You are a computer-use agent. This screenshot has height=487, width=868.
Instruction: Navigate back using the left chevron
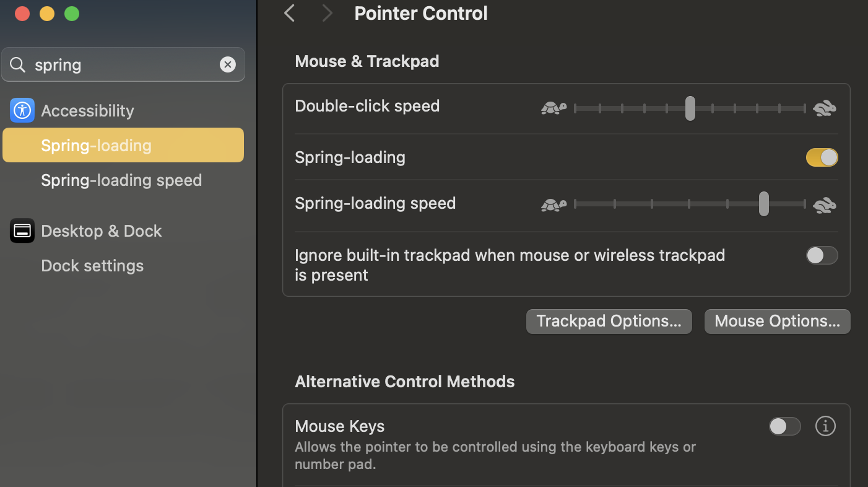(x=289, y=12)
